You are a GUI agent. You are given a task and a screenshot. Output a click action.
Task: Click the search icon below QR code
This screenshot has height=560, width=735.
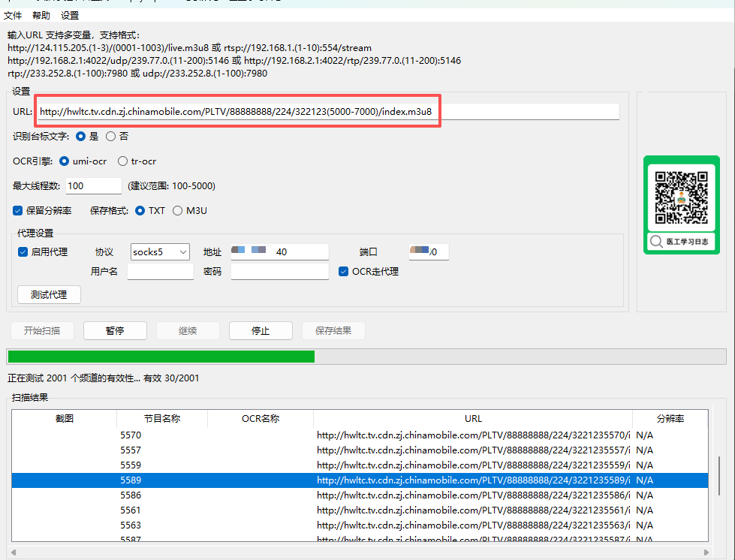657,242
